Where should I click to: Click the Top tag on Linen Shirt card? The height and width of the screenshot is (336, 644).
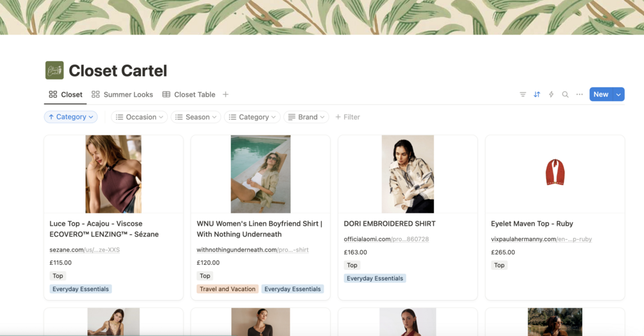click(x=205, y=276)
